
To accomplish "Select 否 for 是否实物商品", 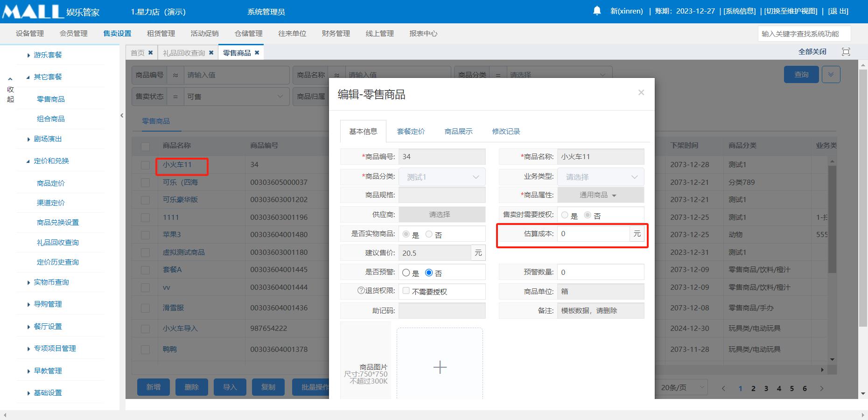I will point(429,234).
